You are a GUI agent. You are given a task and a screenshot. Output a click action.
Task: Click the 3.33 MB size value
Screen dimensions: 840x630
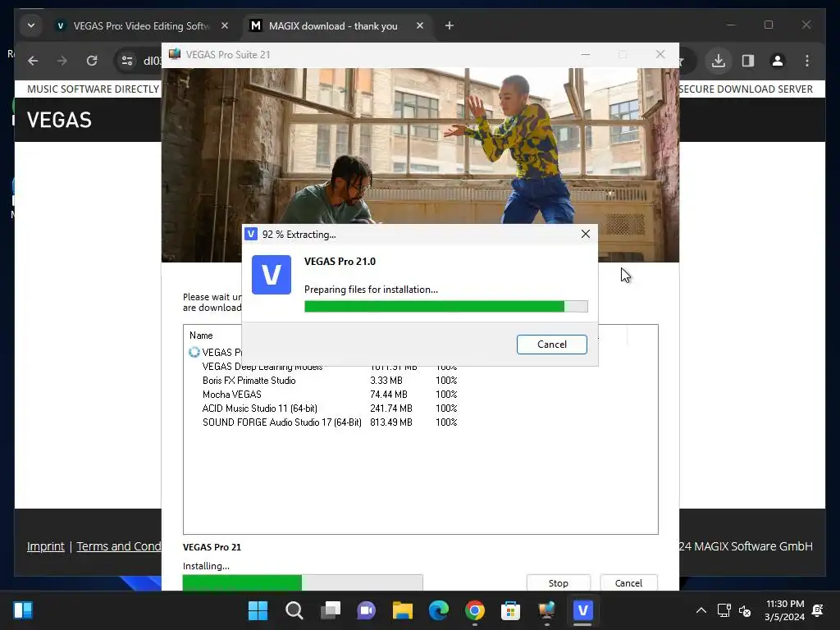pyautogui.click(x=386, y=381)
